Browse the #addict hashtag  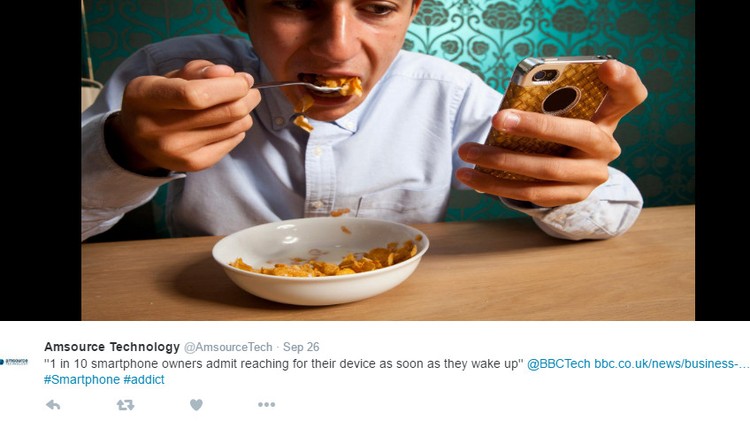(144, 380)
